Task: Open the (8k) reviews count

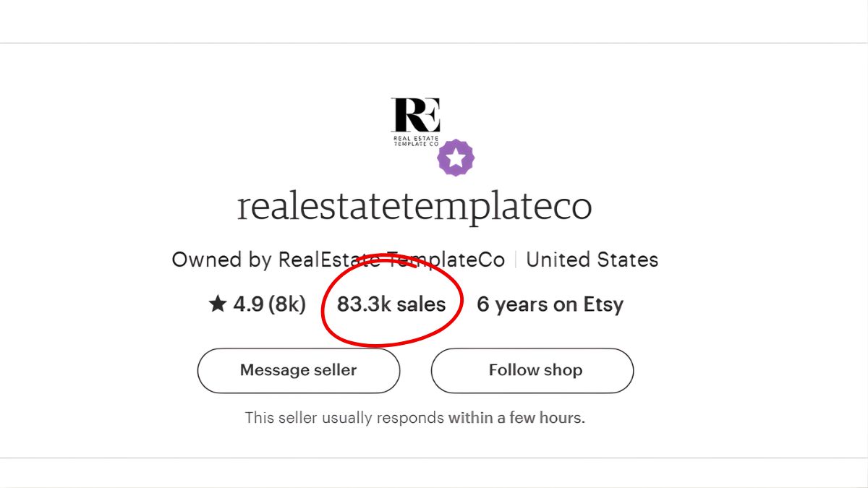Action: [287, 304]
